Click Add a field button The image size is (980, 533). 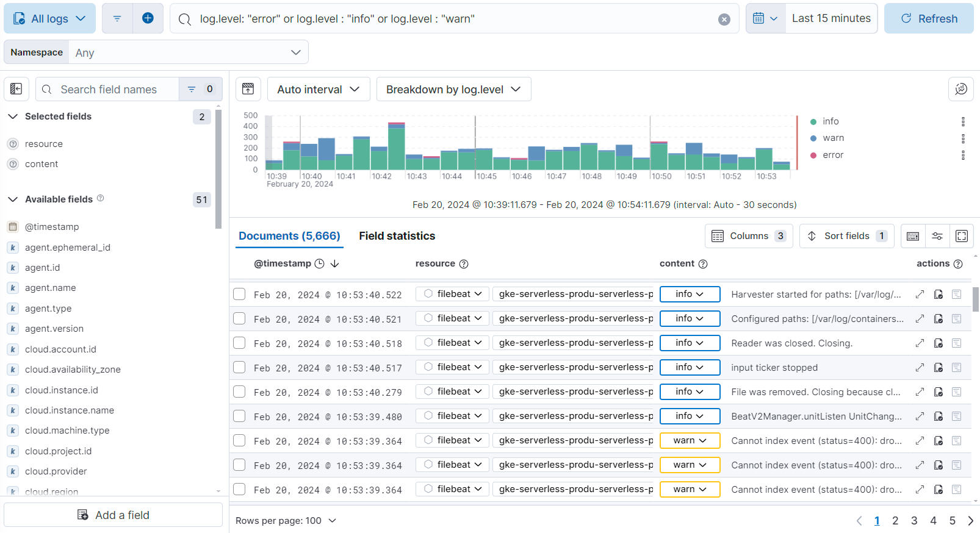click(x=113, y=515)
